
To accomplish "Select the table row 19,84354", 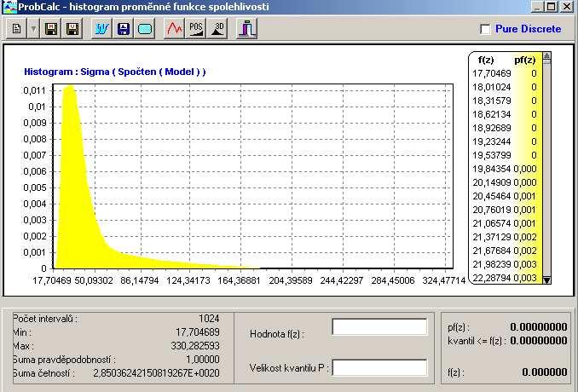I will (x=505, y=169).
